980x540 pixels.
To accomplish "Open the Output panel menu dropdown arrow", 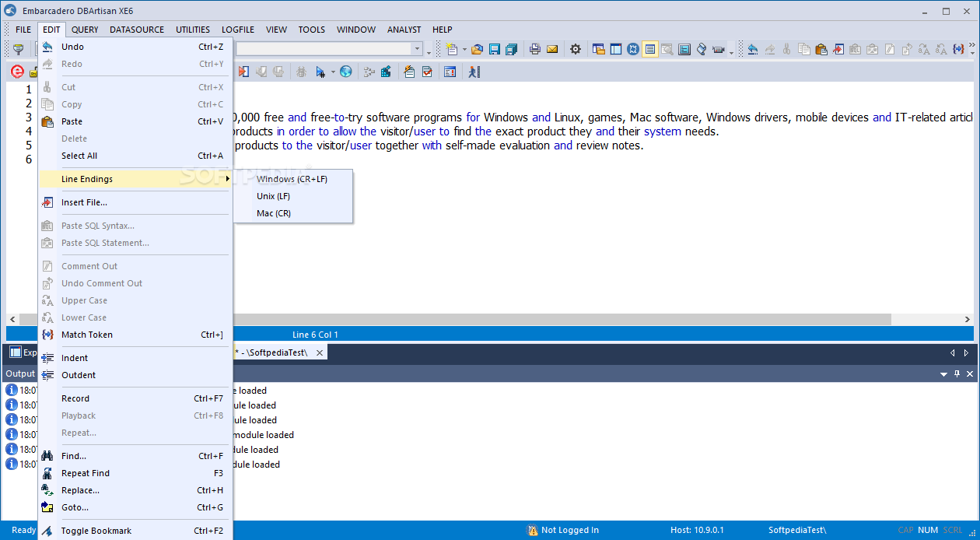I will (x=943, y=374).
